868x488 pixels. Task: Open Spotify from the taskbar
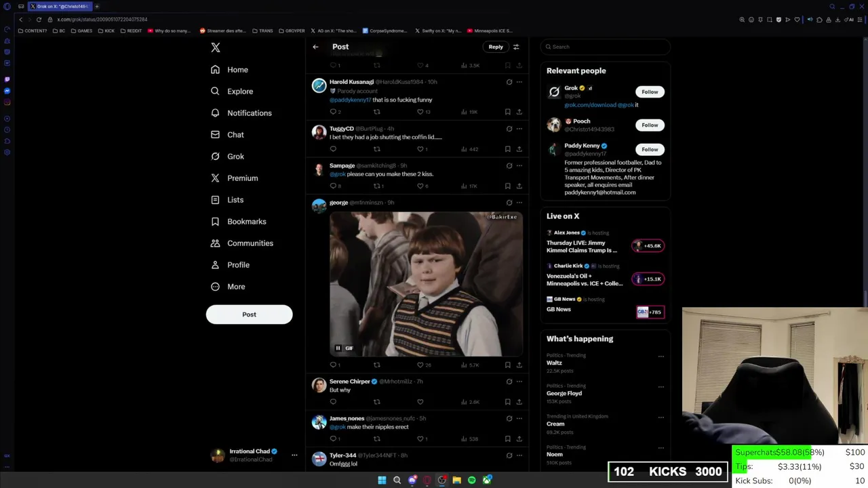tap(472, 480)
